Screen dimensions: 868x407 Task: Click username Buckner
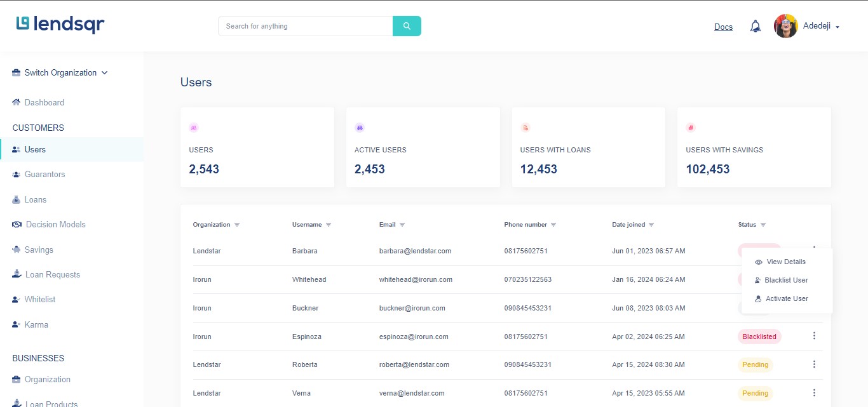point(306,308)
